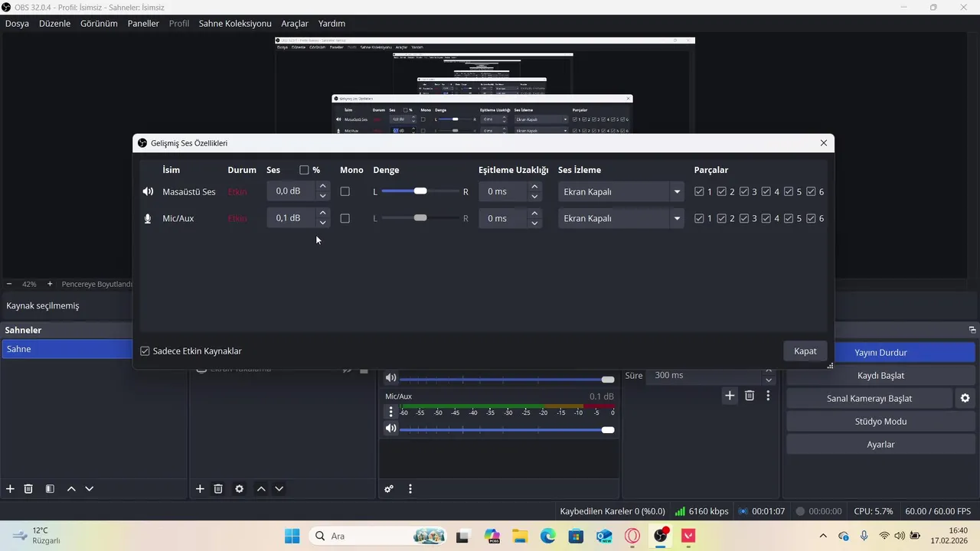This screenshot has height=551, width=980.
Task: Toggle Sadece Etkin Kaynaklar checkbox
Action: (145, 351)
